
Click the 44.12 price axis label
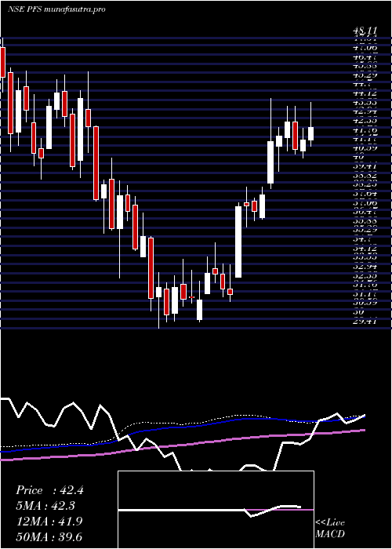tap(365, 93)
